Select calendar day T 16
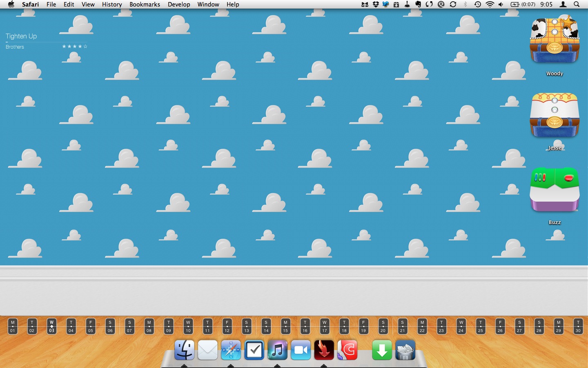 click(x=305, y=326)
